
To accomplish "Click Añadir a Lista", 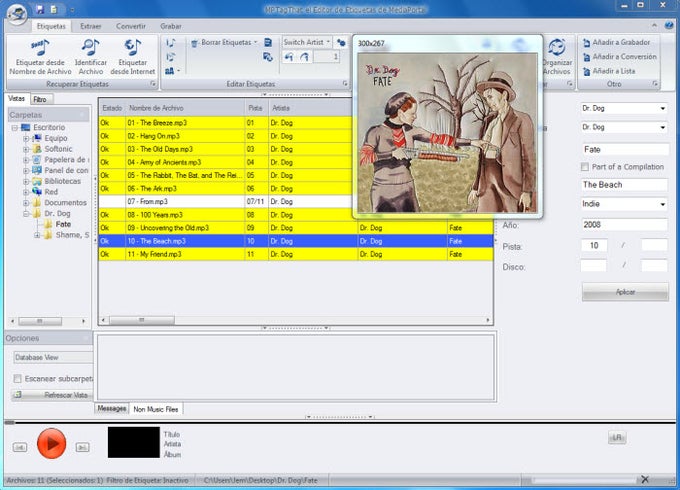I will [609, 71].
